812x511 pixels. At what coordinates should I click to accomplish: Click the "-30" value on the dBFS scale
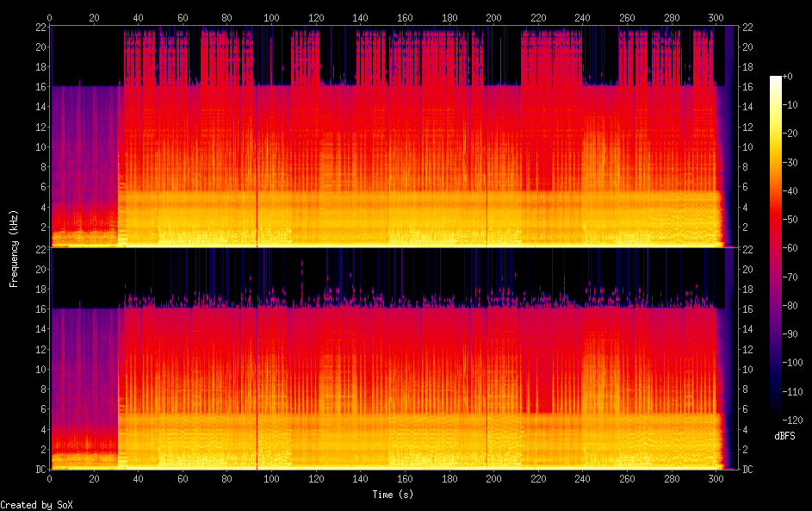tap(790, 162)
